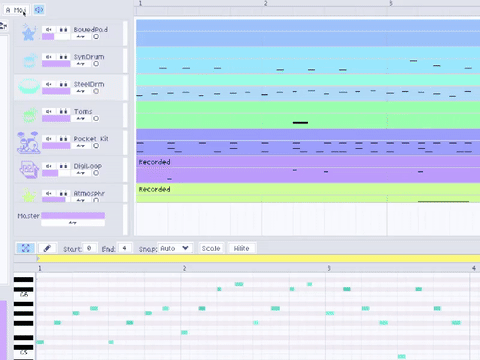The width and height of the screenshot is (480, 360).
Task: Mute the SynDrum track
Action: [x=49, y=57]
